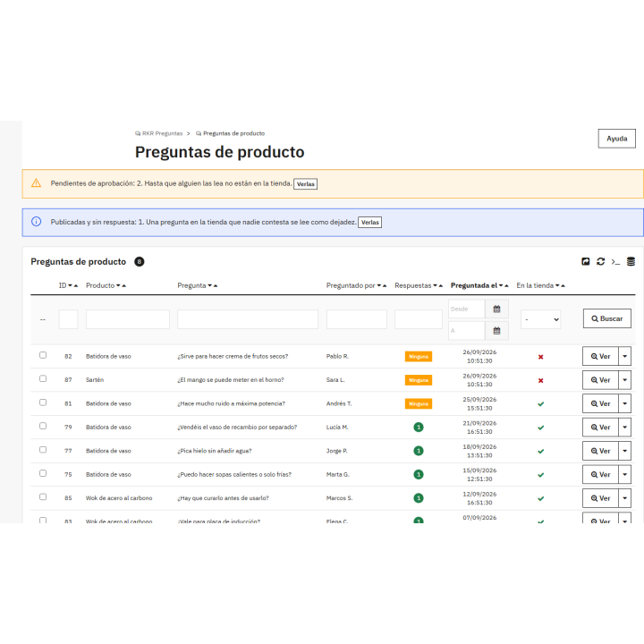
Task: Expand actions arrow beside Ver for question 79
Action: pyautogui.click(x=624, y=428)
